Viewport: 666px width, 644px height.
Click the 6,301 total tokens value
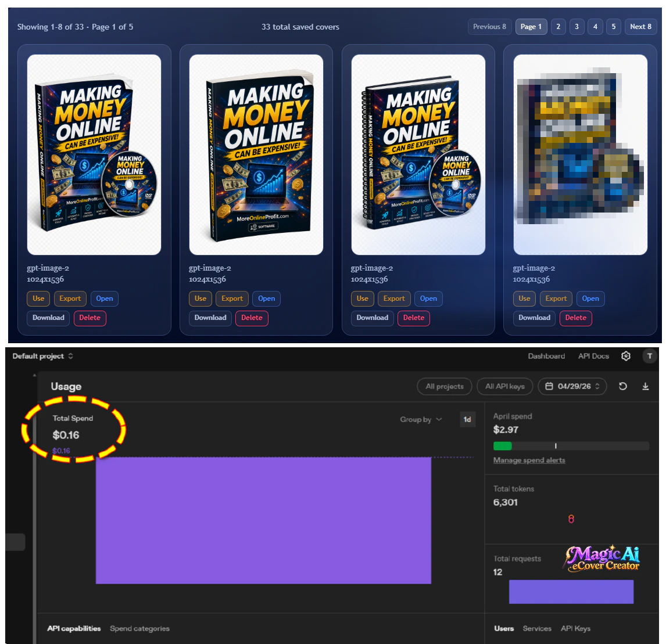pos(506,502)
